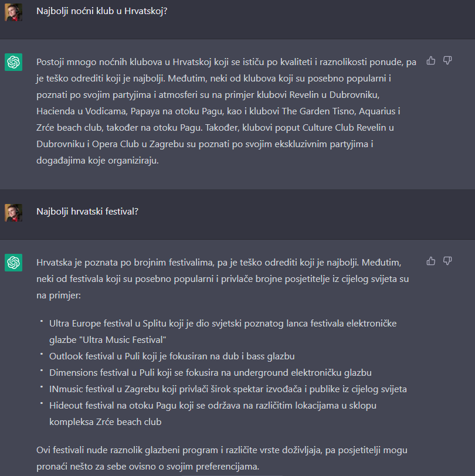Give thumbs up to the festival answer
Image resolution: width=475 pixels, height=476 pixels.
tap(430, 261)
